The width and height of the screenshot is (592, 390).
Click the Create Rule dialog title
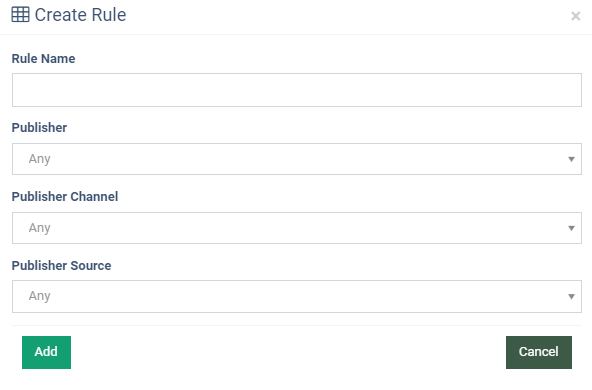80,15
